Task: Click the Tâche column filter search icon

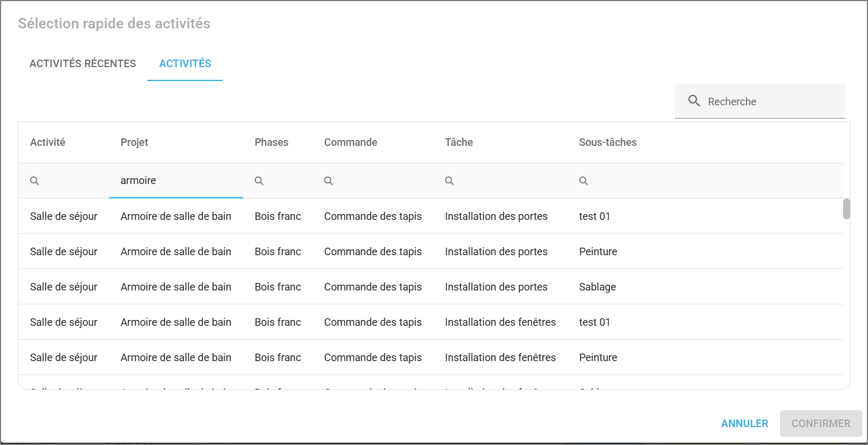Action: point(449,181)
